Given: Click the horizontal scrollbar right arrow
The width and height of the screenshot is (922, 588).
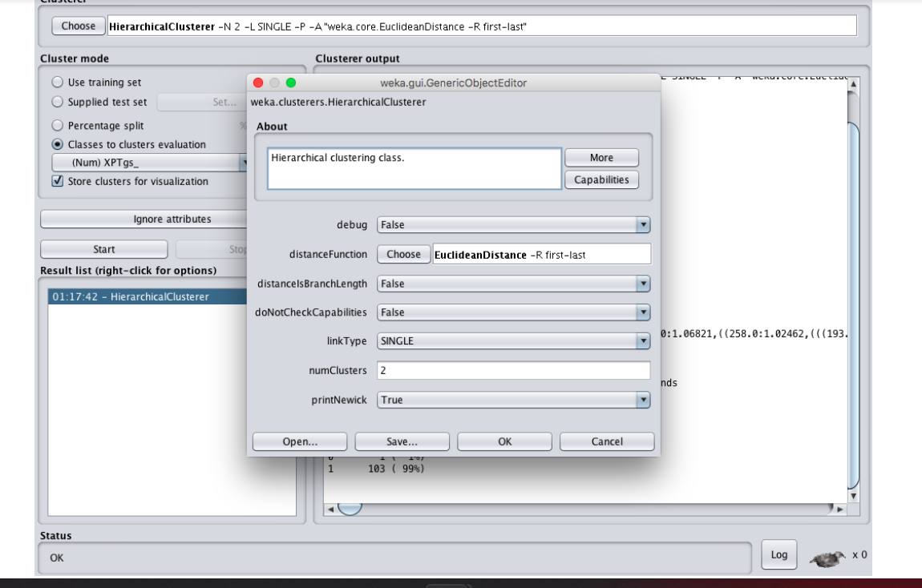Looking at the screenshot, I should point(840,509).
